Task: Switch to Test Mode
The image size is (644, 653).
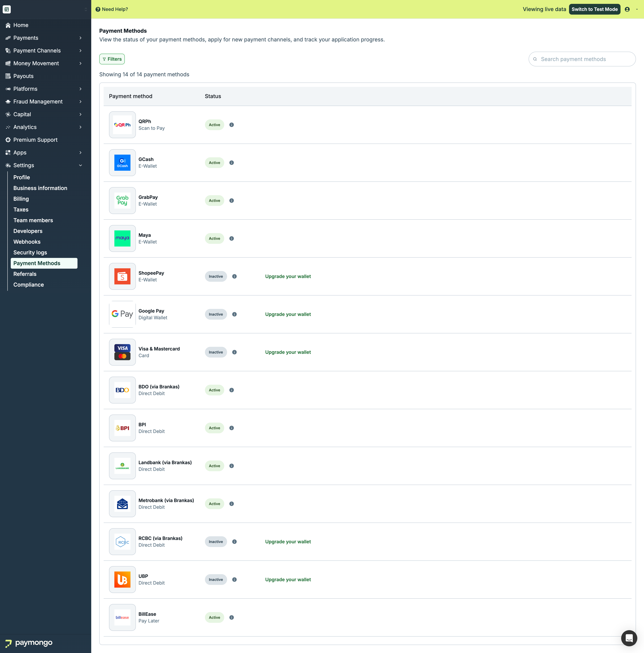Action: pyautogui.click(x=594, y=9)
